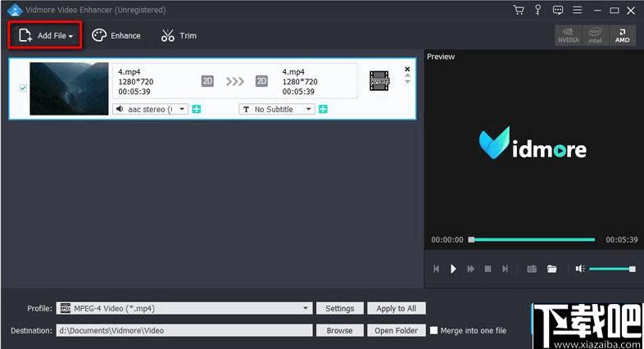The width and height of the screenshot is (644, 349).
Task: Click the register key icon
Action: pos(537,10)
